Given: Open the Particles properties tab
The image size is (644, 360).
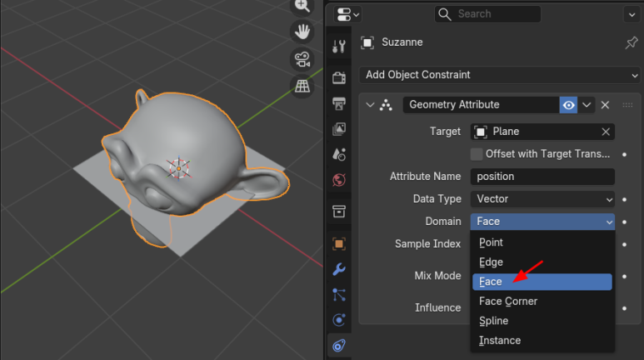Looking at the screenshot, I should coord(339,295).
